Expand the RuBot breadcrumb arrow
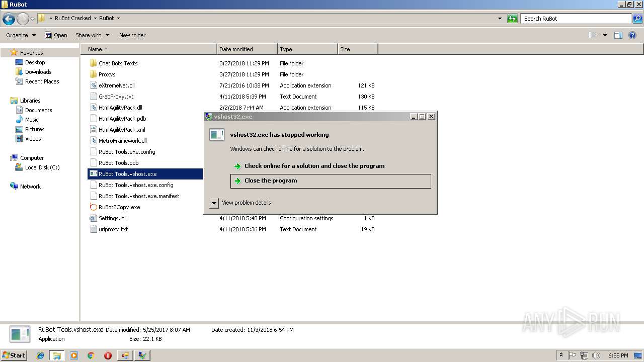The width and height of the screenshot is (644, 362). coord(118,19)
